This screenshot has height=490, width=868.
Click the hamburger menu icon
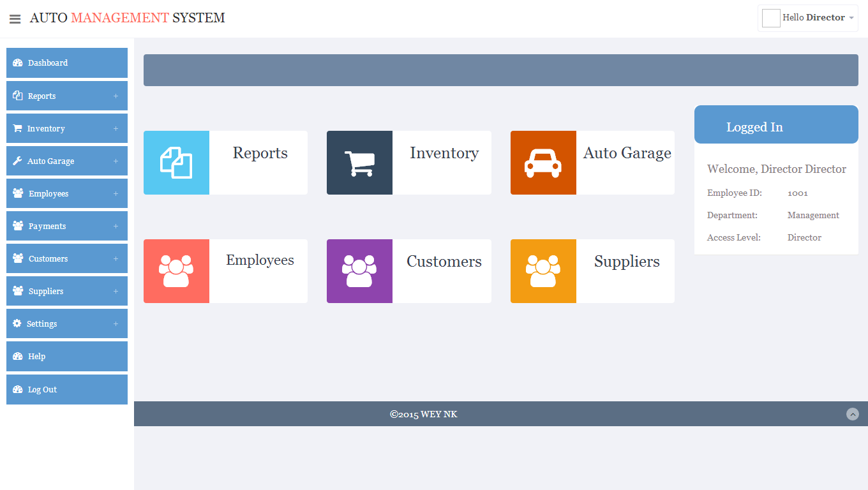pos(15,19)
